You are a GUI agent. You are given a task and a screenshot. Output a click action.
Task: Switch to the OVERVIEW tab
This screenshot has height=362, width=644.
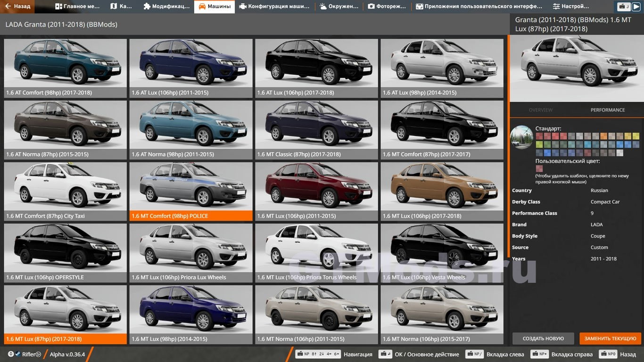[x=541, y=110]
